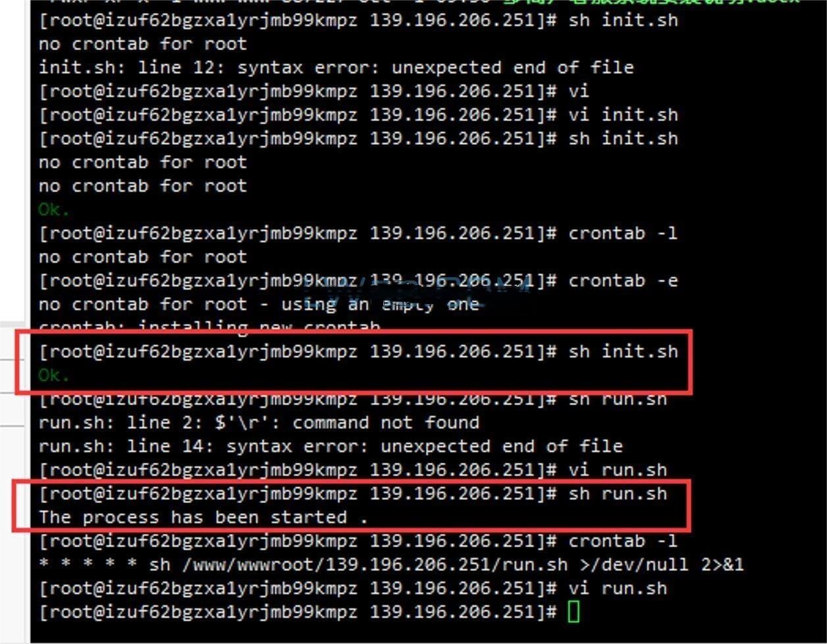Select 'crontab -l' command above the cron entry

click(623, 541)
